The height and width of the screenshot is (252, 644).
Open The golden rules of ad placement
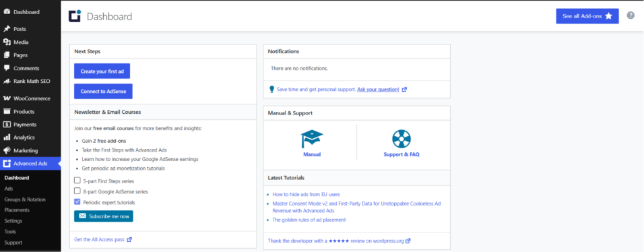[309, 220]
